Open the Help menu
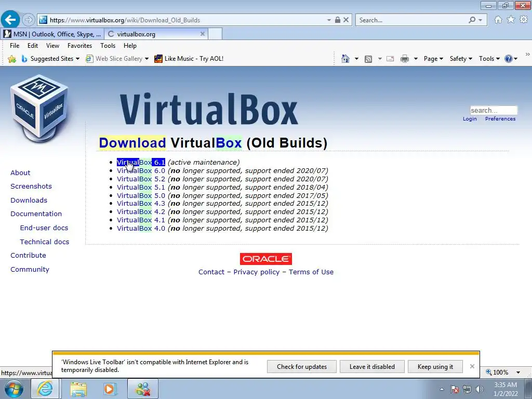 [130, 46]
